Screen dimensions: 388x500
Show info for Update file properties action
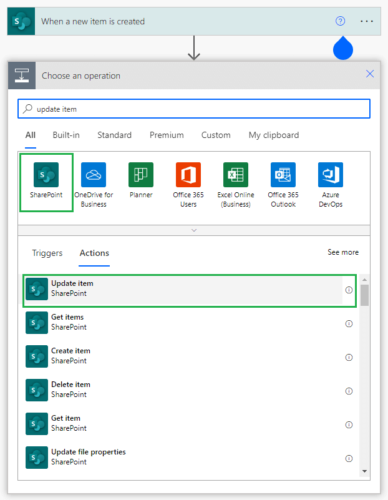349,459
